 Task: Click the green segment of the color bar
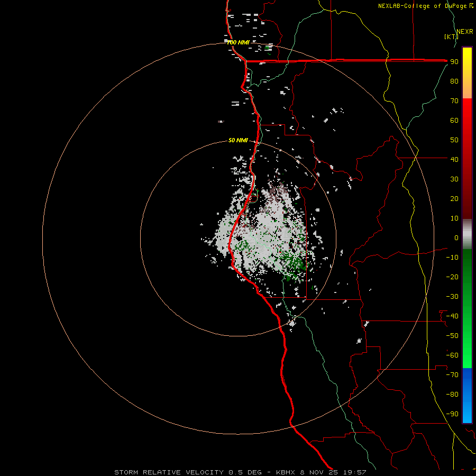point(467,309)
